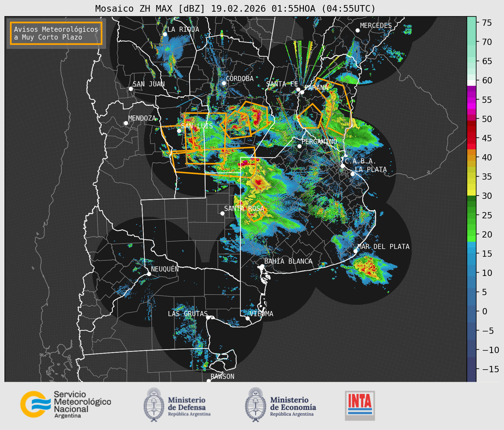This screenshot has width=504, height=430.
Task: Click the 50 dBZ colorbar tick label
Action: click(487, 119)
